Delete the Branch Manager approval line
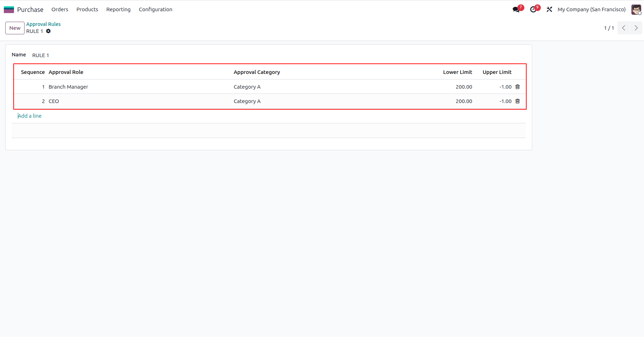The width and height of the screenshot is (644, 337). [x=518, y=87]
